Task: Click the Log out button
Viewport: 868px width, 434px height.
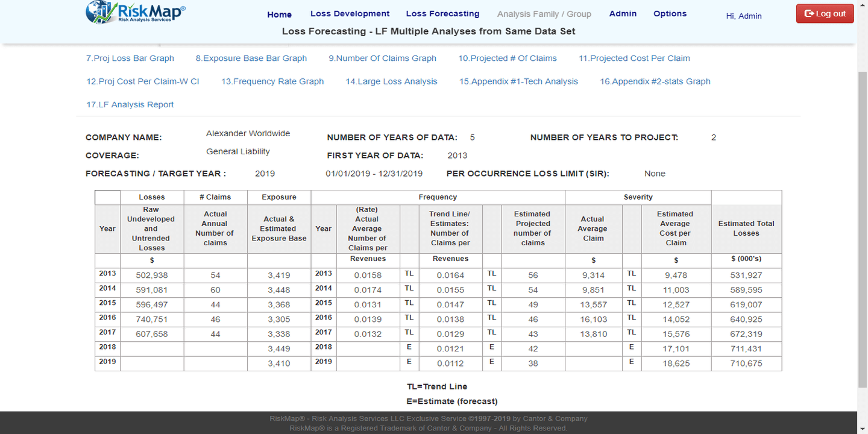Action: tap(825, 13)
